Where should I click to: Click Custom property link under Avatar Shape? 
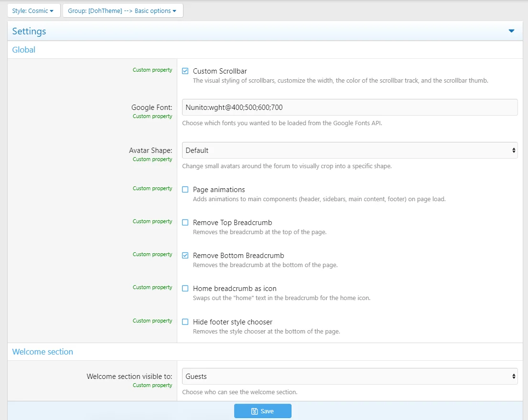click(x=152, y=160)
